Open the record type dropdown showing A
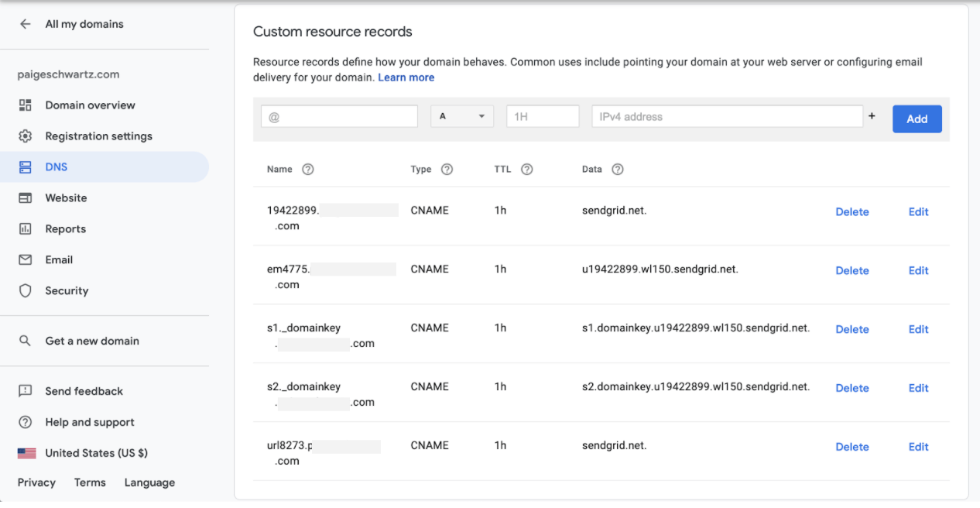The height and width of the screenshot is (508, 980). tap(462, 115)
